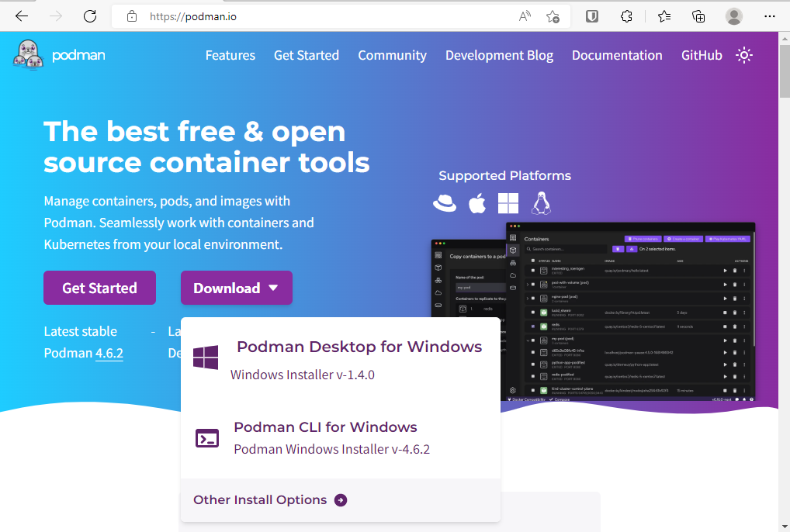Open the Favorites list
This screenshot has width=790, height=532.
click(664, 16)
